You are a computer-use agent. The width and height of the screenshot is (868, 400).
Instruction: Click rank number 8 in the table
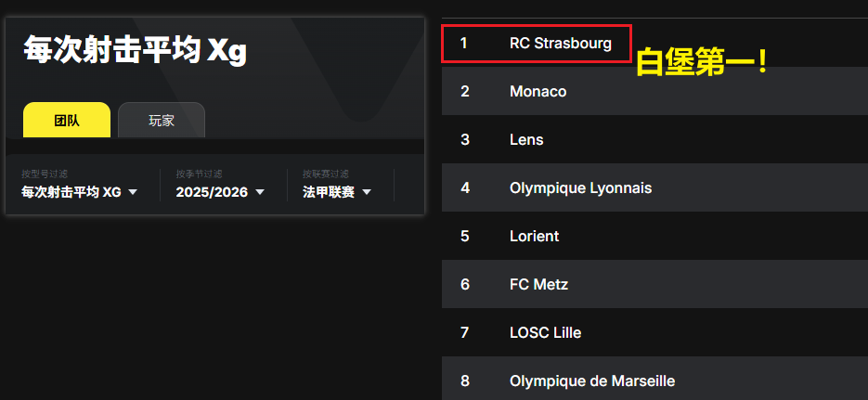pos(464,381)
